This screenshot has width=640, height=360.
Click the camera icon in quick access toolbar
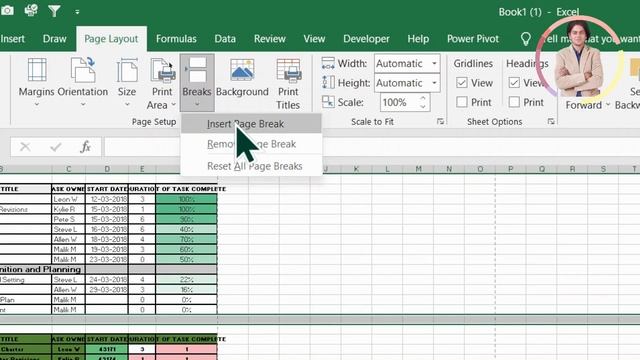pyautogui.click(x=7, y=11)
